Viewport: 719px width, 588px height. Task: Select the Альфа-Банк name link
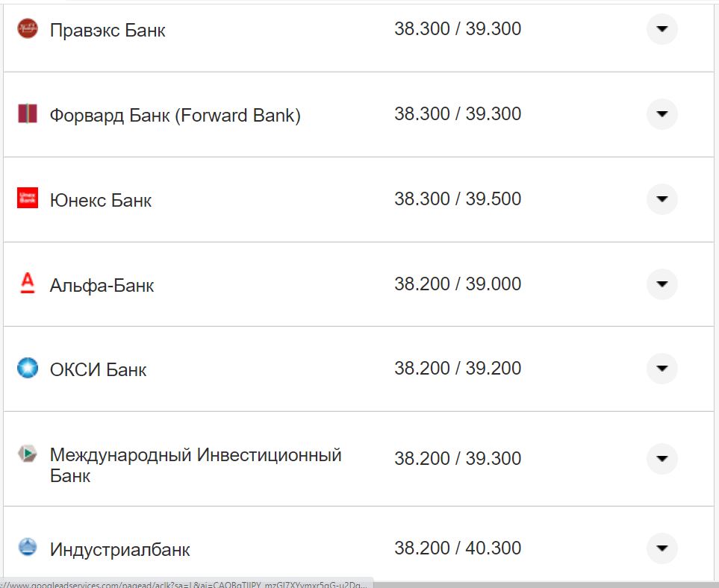101,284
